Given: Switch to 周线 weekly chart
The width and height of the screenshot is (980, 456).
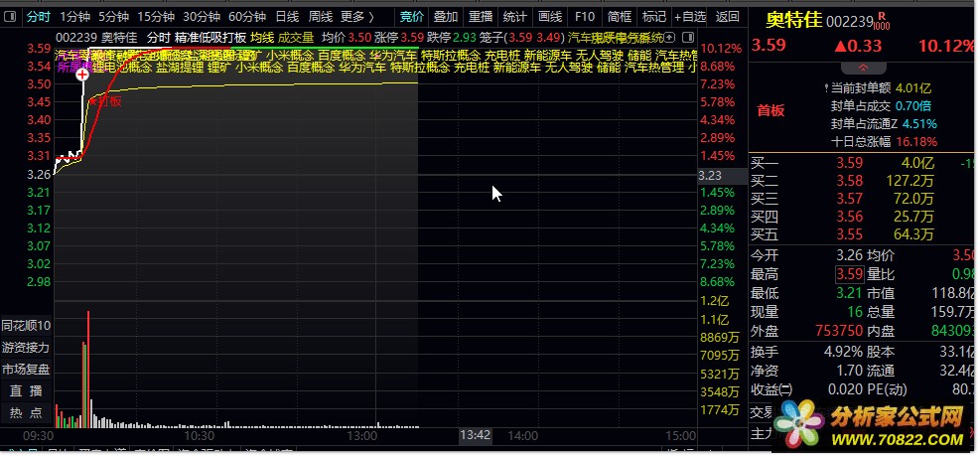Looking at the screenshot, I should [321, 16].
